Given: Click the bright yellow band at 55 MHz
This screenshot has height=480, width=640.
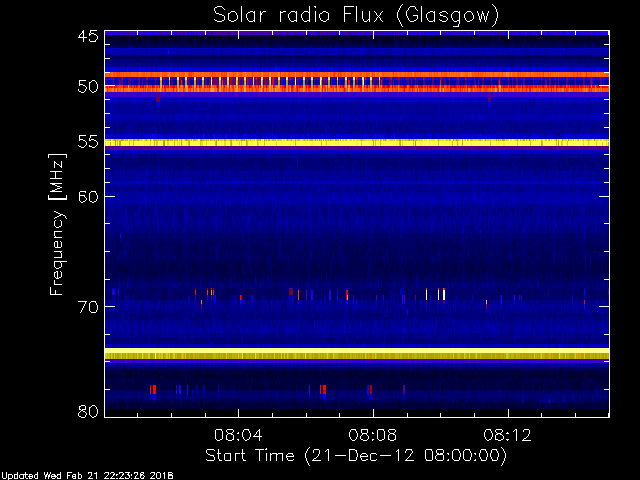Looking at the screenshot, I should coord(357,143).
